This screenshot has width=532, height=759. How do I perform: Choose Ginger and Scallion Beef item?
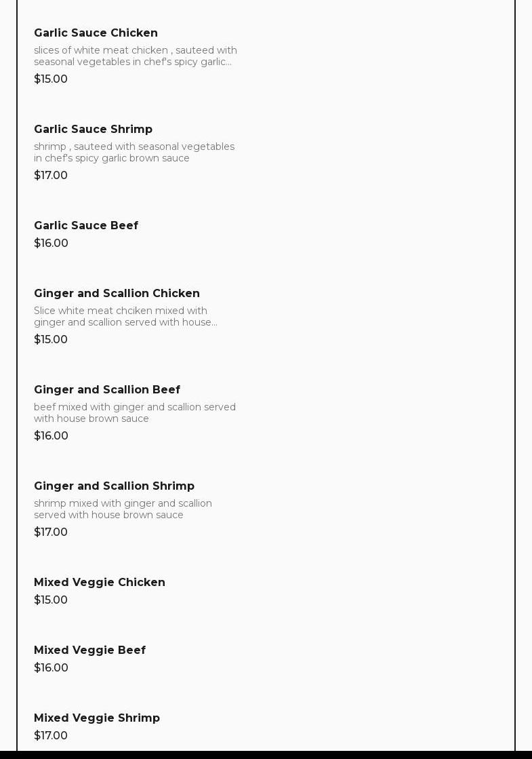107,389
